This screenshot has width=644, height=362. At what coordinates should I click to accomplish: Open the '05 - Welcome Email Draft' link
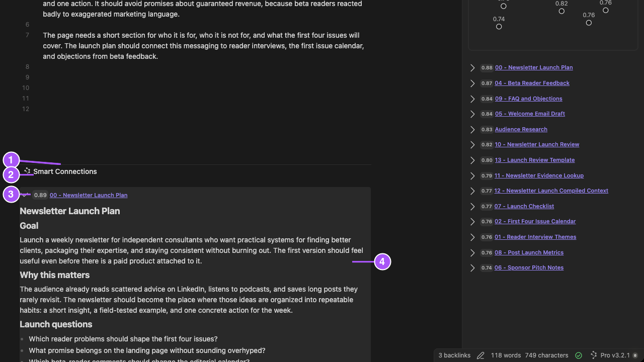click(x=530, y=114)
